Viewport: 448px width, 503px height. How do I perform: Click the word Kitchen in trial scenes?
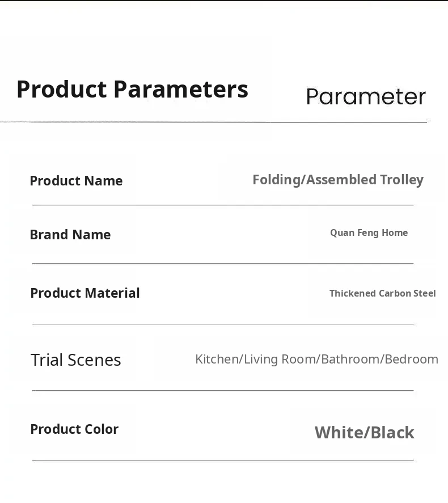[218, 359]
